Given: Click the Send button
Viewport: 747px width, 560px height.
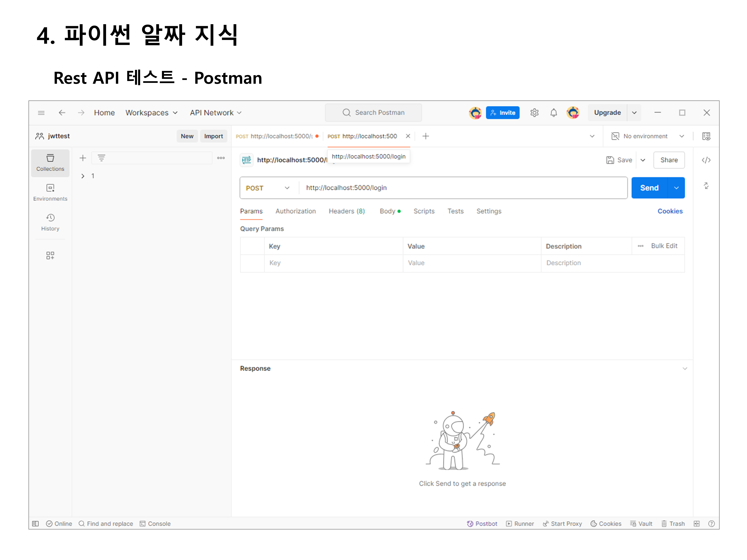Looking at the screenshot, I should click(x=649, y=188).
